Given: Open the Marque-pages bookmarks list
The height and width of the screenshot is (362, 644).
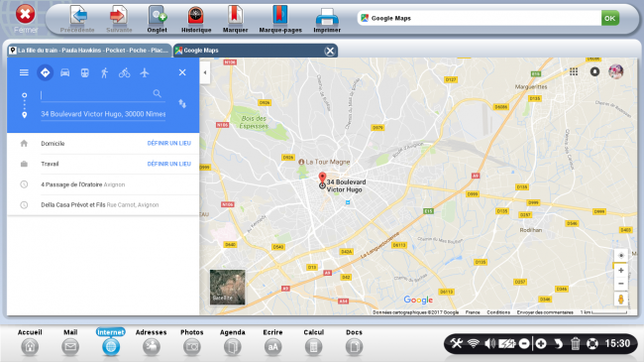Looking at the screenshot, I should [280, 19].
